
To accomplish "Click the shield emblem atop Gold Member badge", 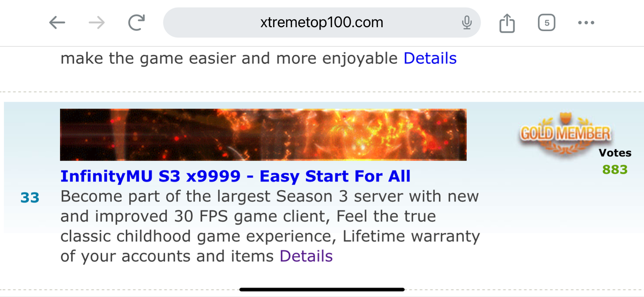I will [566, 120].
